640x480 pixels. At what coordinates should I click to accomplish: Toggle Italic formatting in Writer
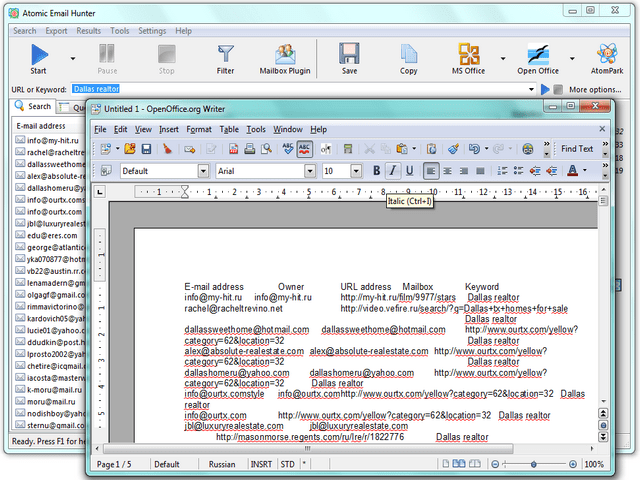393,171
